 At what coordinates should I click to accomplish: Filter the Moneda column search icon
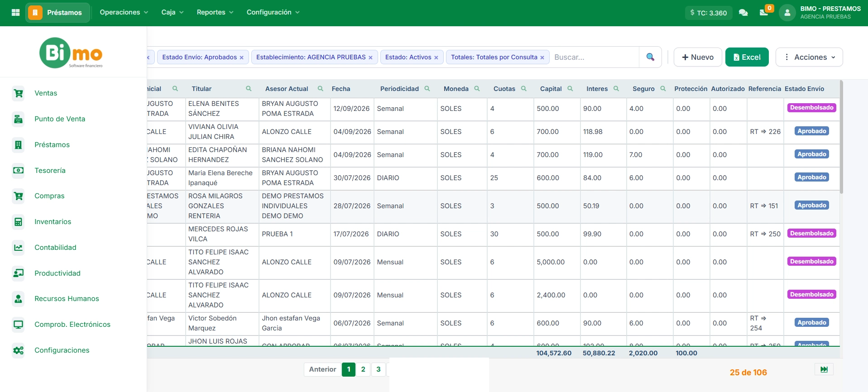[477, 89]
